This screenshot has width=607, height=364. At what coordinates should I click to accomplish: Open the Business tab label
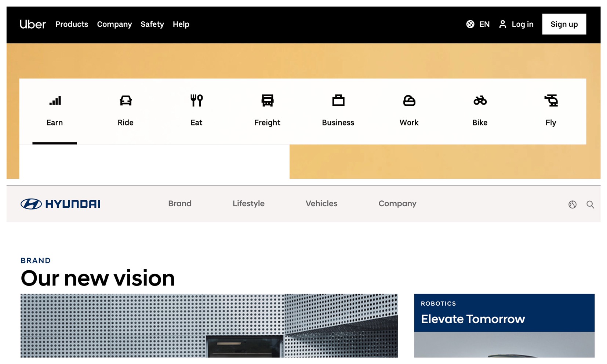pos(338,123)
